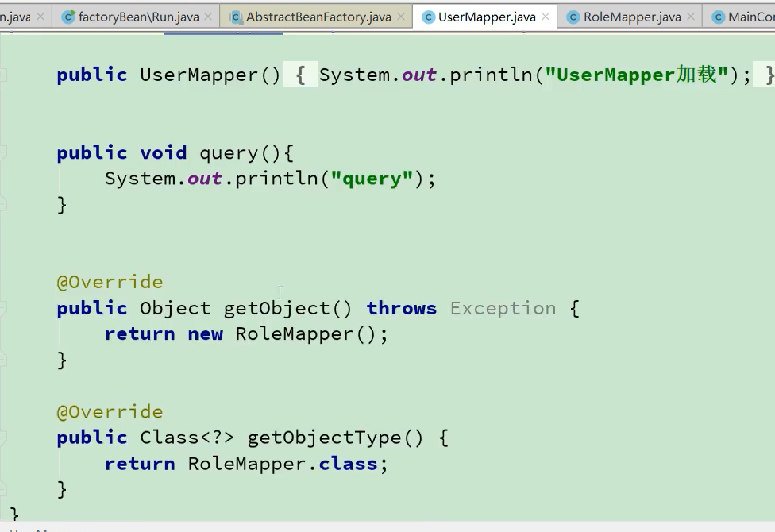
Task: Click RoleMapper() in the return new statement
Action: [x=306, y=334]
